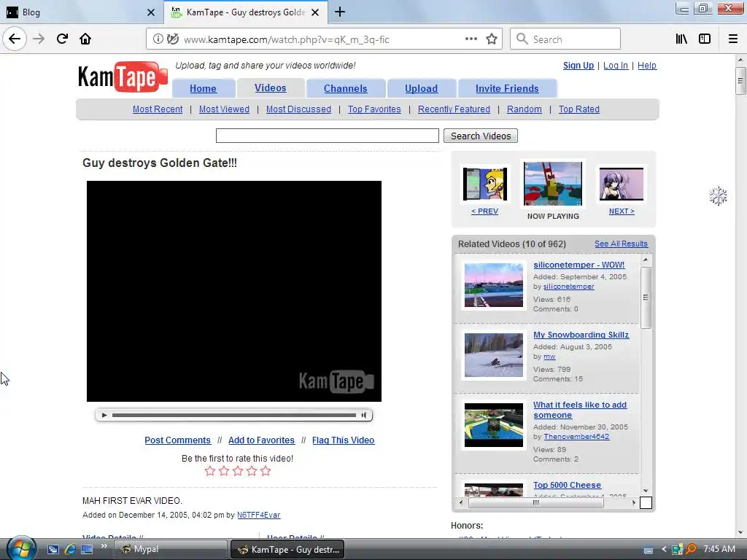This screenshot has height=560, width=747.
Task: Click the Search Videos button
Action: [480, 136]
